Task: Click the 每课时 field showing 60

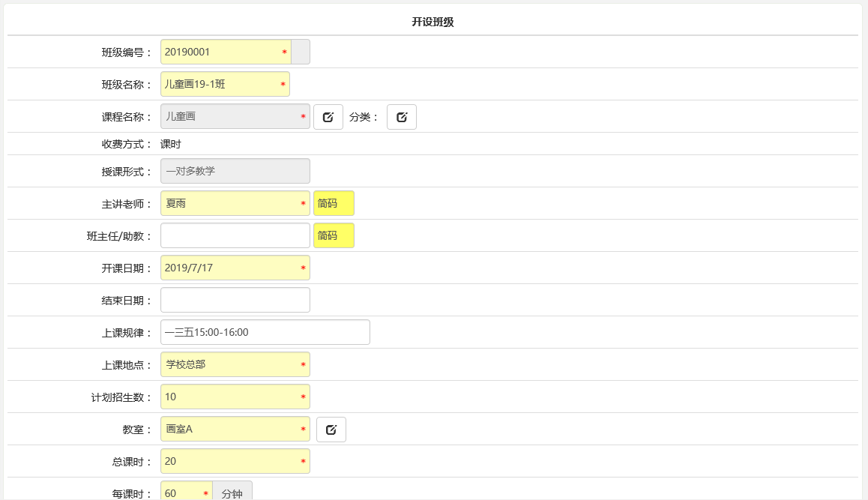Action: [182, 493]
